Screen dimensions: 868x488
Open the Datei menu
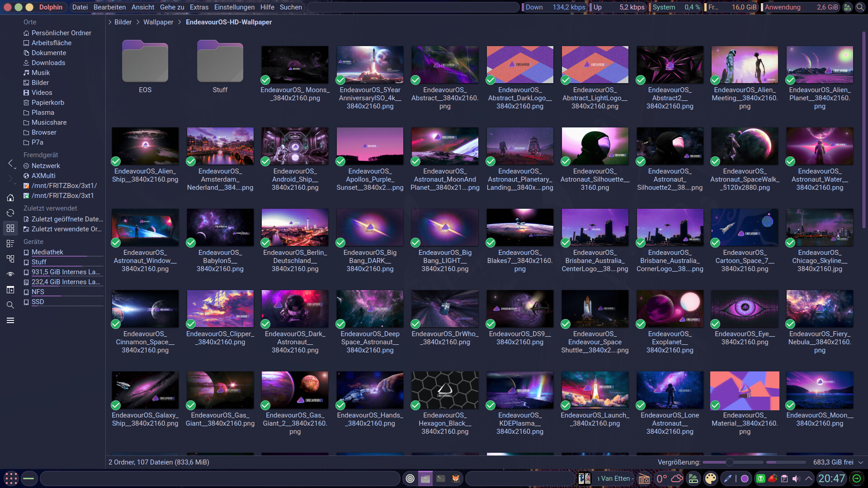80,7
